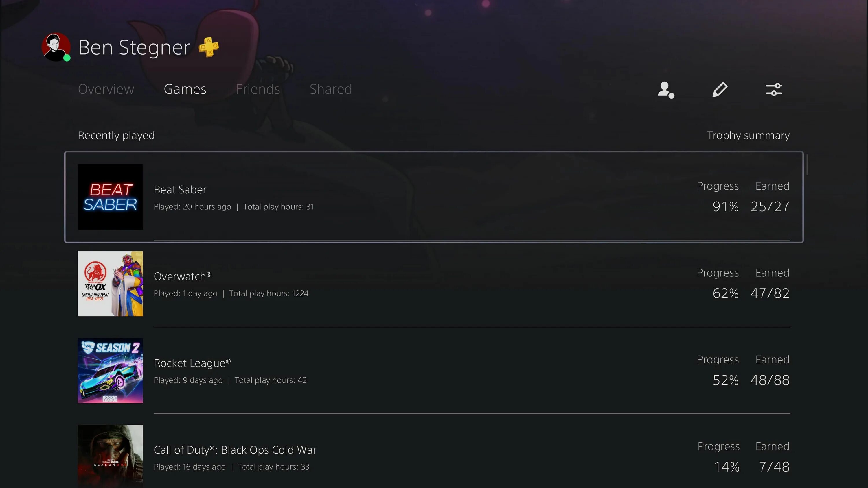Select the Beat Saber game thumbnail
The image size is (868, 488).
tap(110, 197)
